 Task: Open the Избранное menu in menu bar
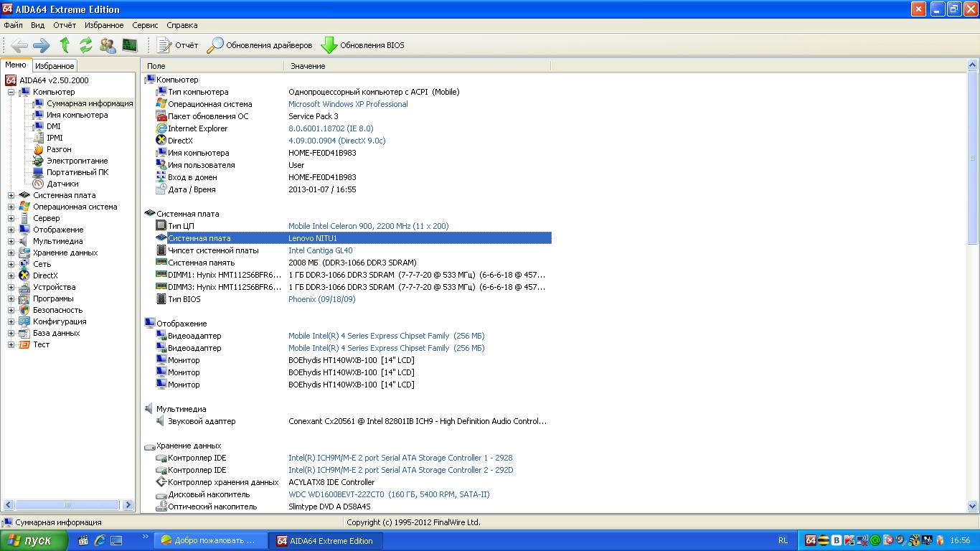[104, 25]
